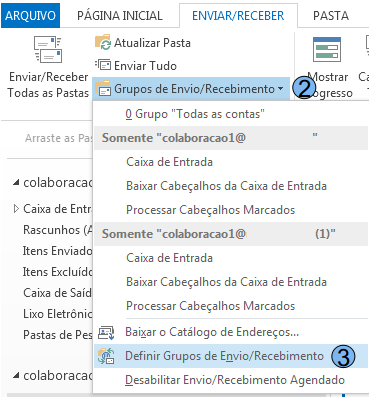Image resolution: width=374 pixels, height=397 pixels.
Task: Click the Atualizar Pasta folder icon
Action: [103, 42]
